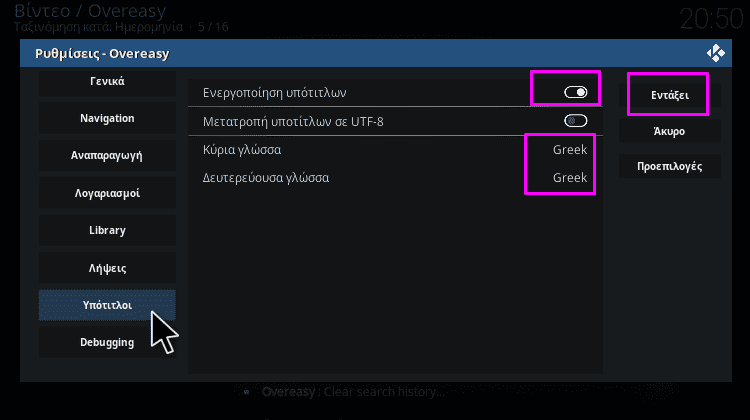The image size is (750, 420).
Task: Switch to the Navigation category
Action: (x=107, y=118)
